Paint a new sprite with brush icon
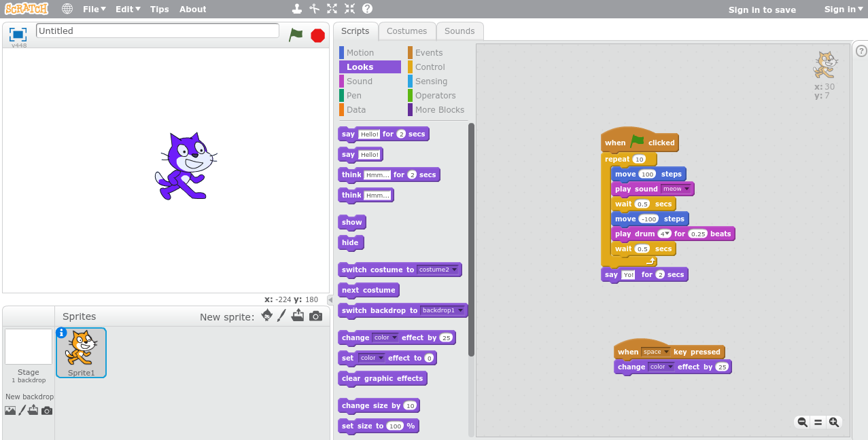Viewport: 868px width, 440px height. [282, 316]
